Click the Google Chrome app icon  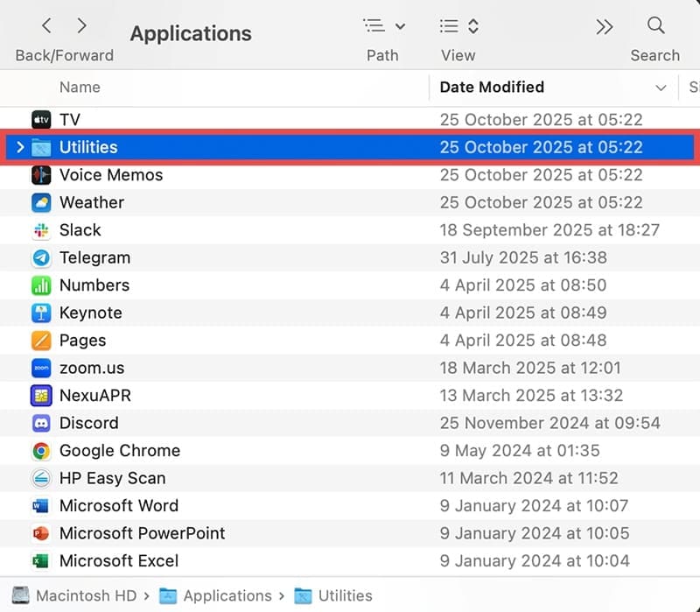(x=41, y=451)
